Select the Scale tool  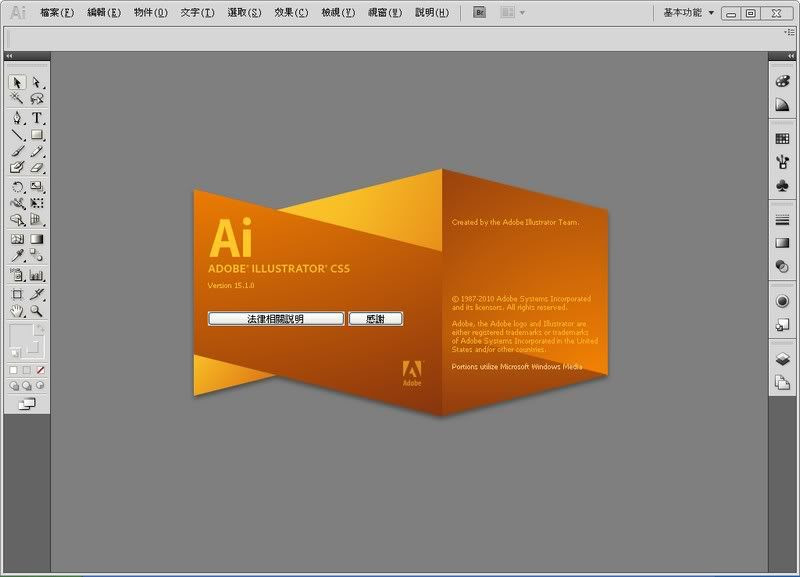(37, 187)
